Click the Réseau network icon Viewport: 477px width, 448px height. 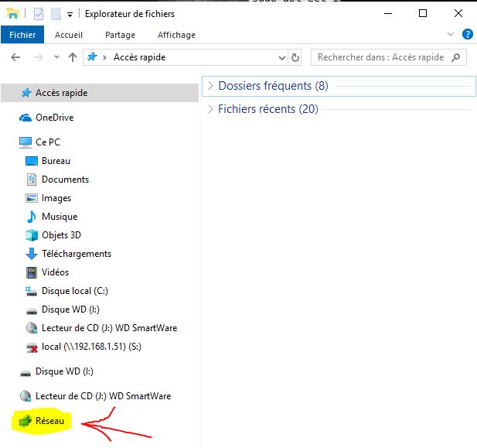click(26, 421)
